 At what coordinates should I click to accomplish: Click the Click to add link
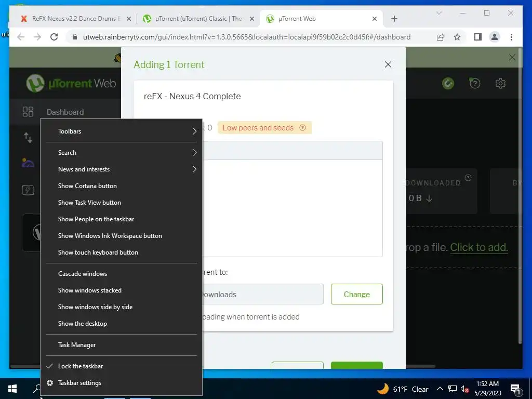478,247
